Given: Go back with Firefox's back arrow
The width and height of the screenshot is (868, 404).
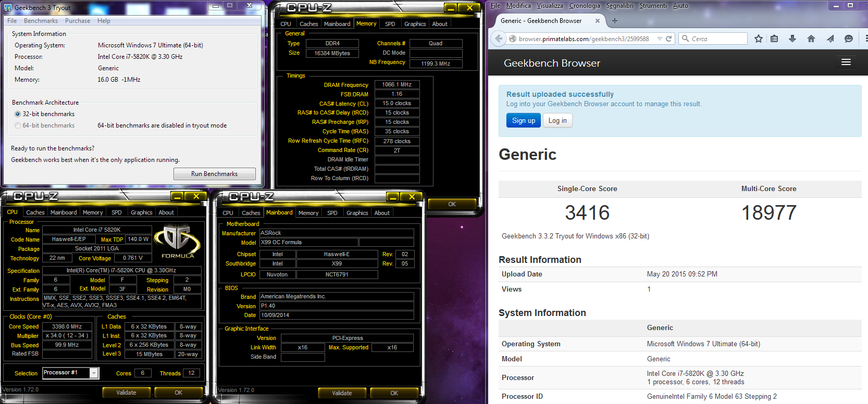Looking at the screenshot, I should [499, 39].
